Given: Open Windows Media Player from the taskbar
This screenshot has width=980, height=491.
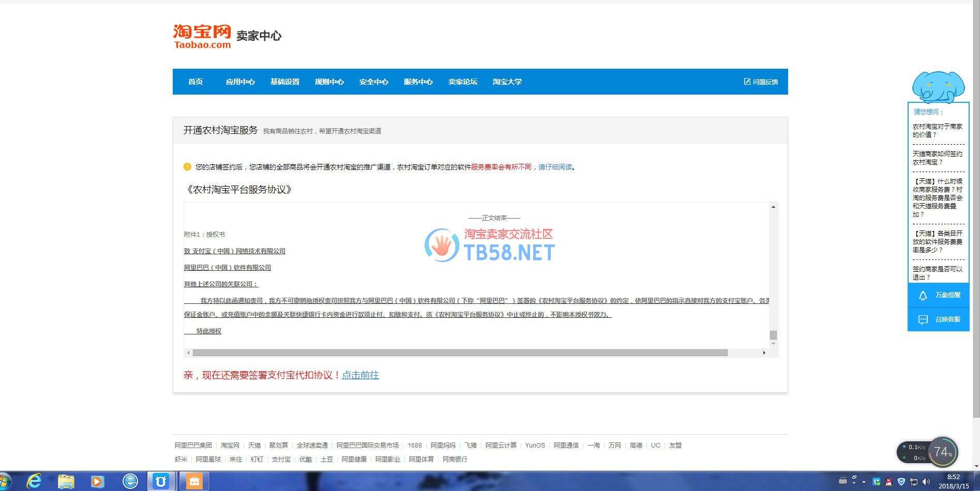Looking at the screenshot, I should click(97, 481).
